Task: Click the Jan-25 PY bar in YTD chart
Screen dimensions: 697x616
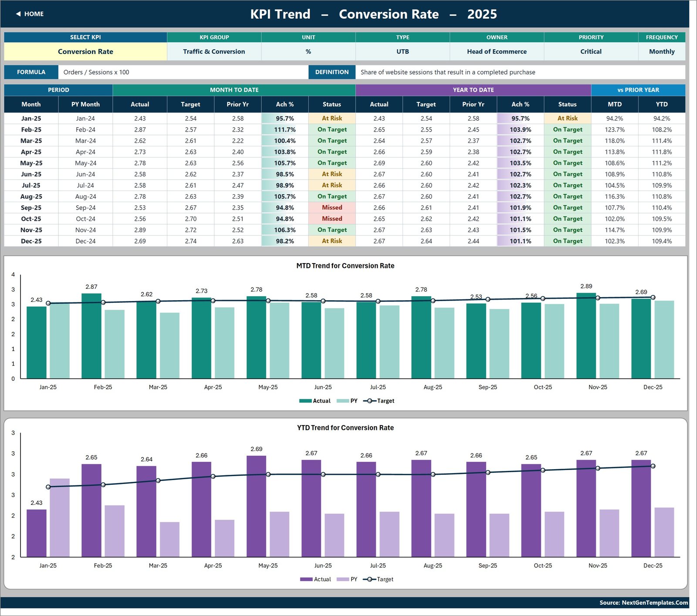Action: click(x=60, y=518)
